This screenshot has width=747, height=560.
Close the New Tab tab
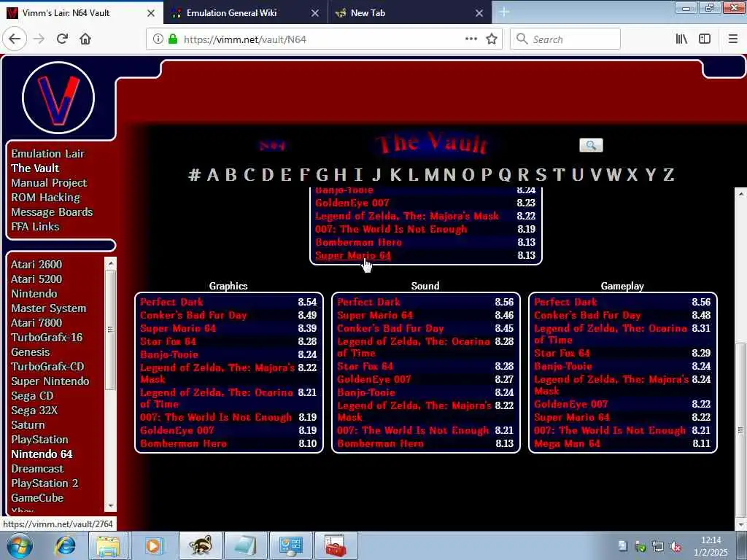point(479,13)
